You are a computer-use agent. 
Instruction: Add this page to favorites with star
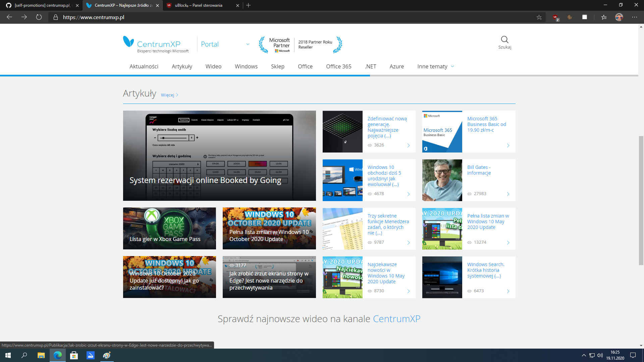tap(539, 17)
